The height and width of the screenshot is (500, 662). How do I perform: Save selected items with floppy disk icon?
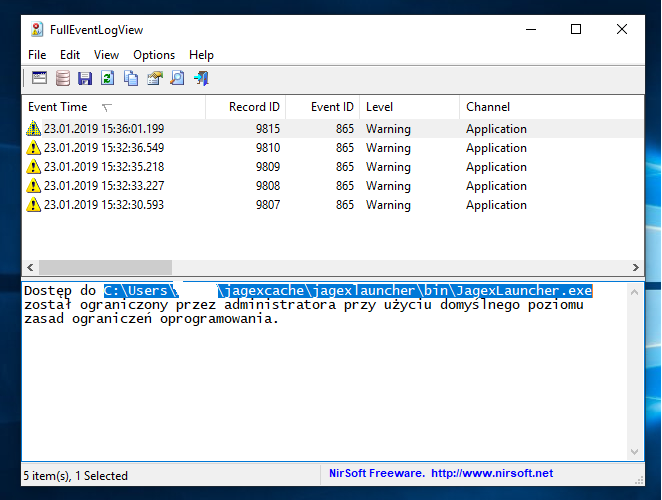(85, 78)
